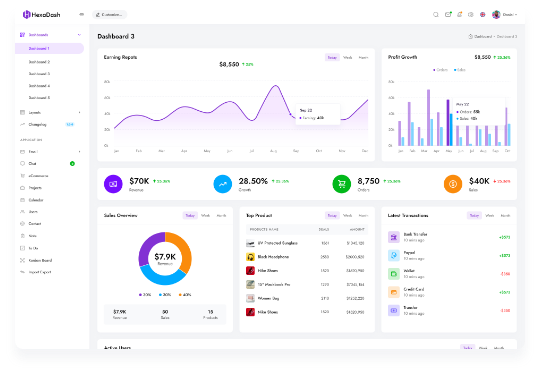Open the notifications bell icon
540x374 pixels.
tap(459, 14)
